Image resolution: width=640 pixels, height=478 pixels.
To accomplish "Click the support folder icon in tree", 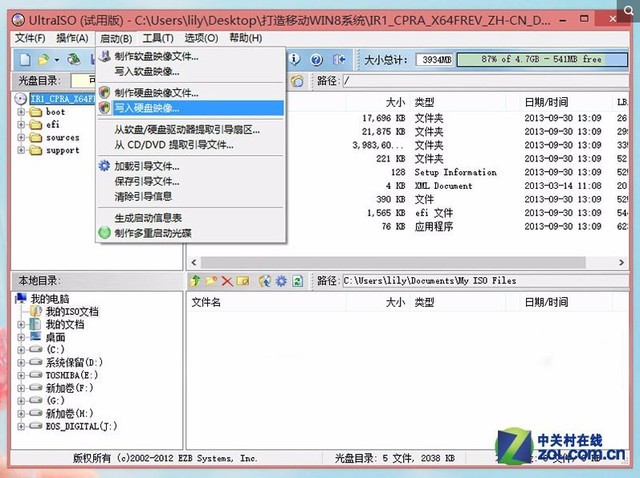I will pyautogui.click(x=36, y=151).
